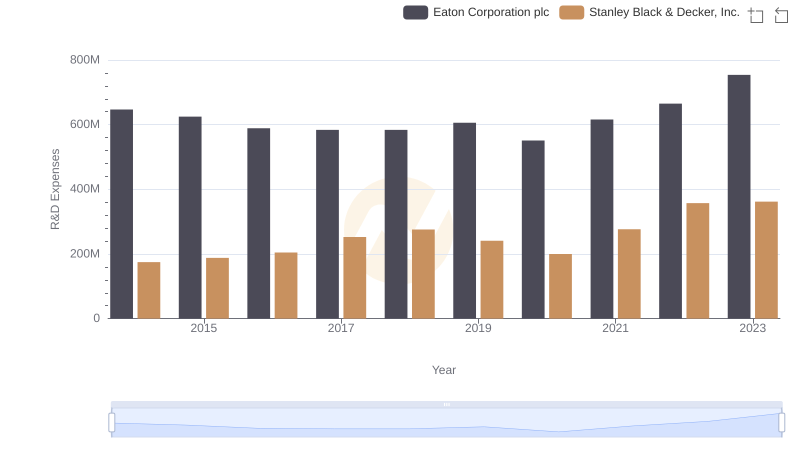Screen dimensions: 800x461
Task: Select the Eaton bar for 2020
Action: coord(533,229)
